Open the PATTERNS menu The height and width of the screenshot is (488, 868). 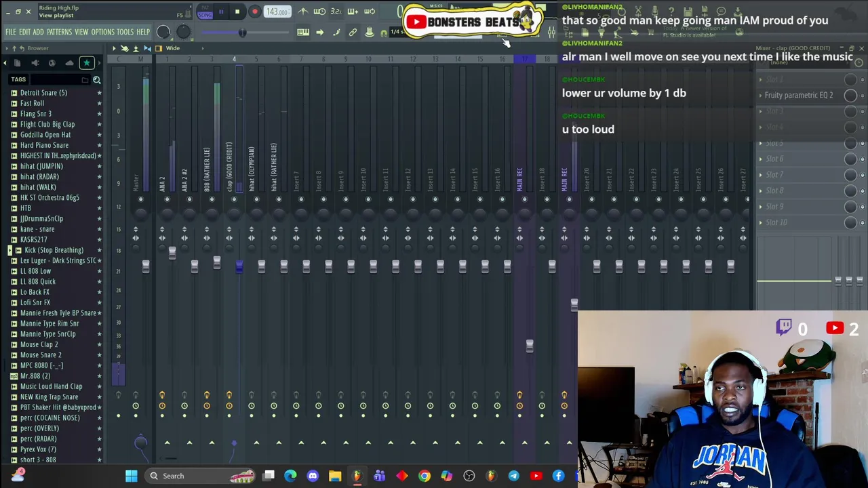pos(59,32)
